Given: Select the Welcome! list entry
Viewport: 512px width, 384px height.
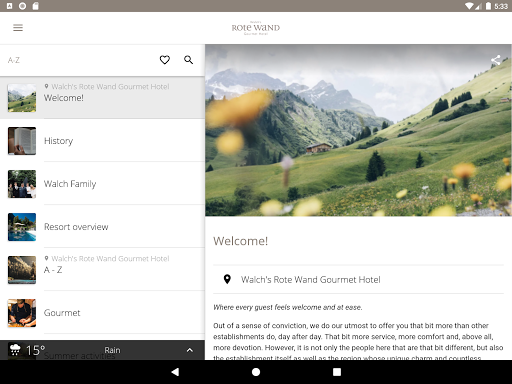Looking at the screenshot, I should click(102, 98).
